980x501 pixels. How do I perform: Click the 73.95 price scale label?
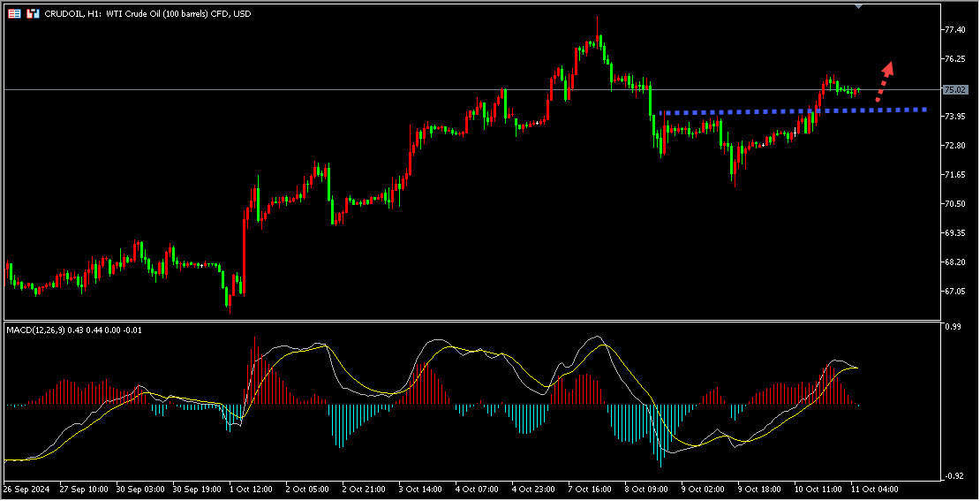pos(956,117)
